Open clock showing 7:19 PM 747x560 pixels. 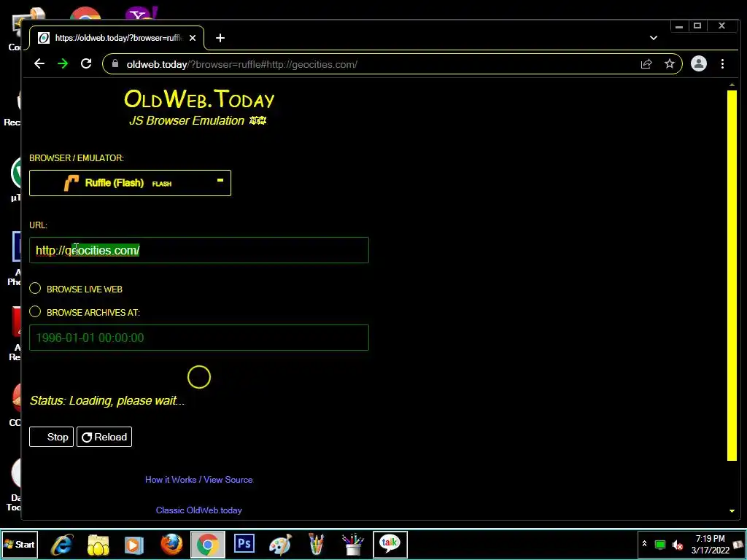[x=711, y=544]
